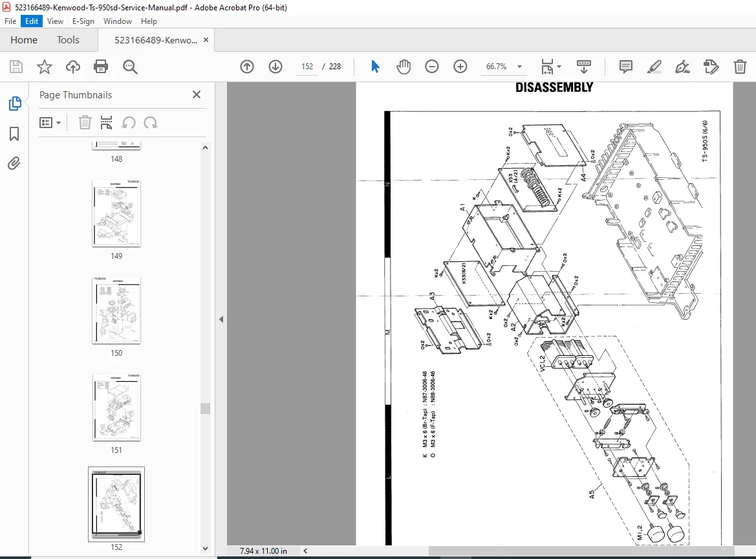Open the Window menu
Viewport: 756px width, 559px height.
[x=117, y=21]
